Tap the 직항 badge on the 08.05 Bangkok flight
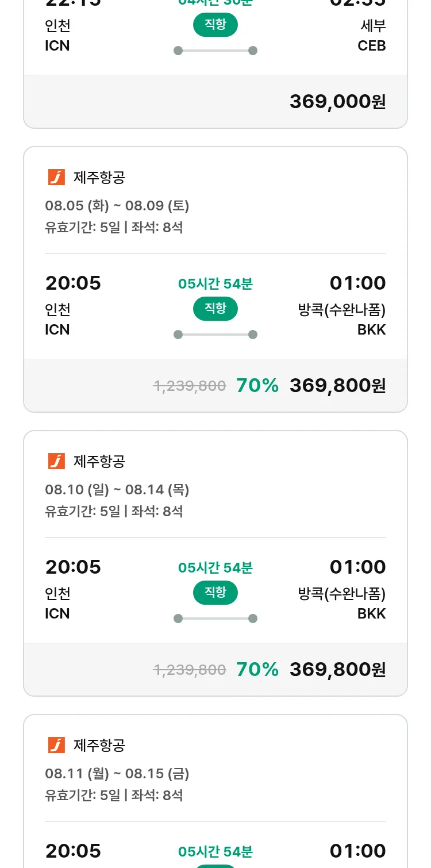Screen dimensions: 431x868 [x=215, y=309]
